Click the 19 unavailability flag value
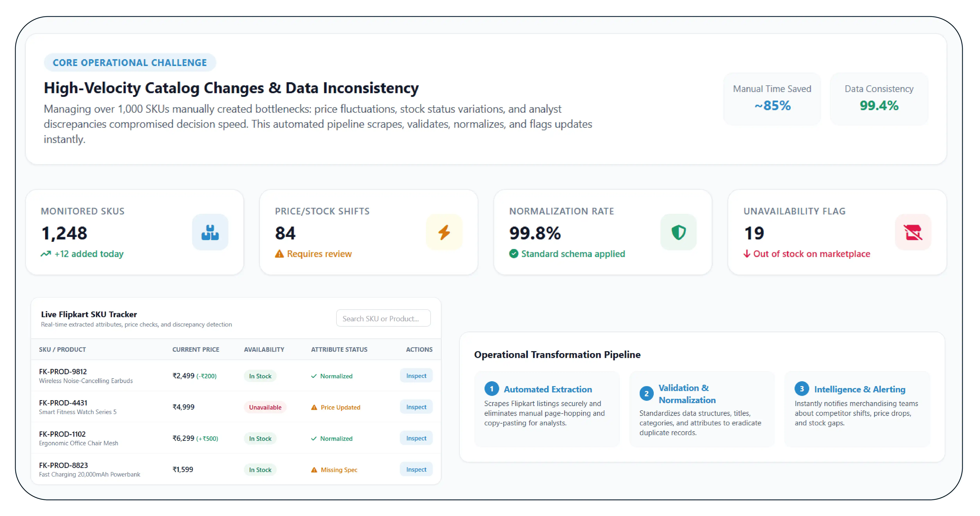The width and height of the screenshot is (980, 516). [754, 233]
